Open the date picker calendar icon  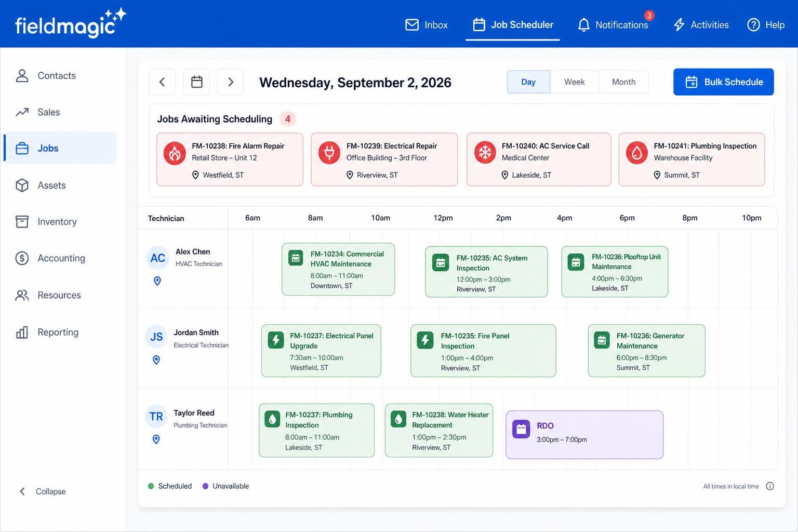tap(196, 82)
